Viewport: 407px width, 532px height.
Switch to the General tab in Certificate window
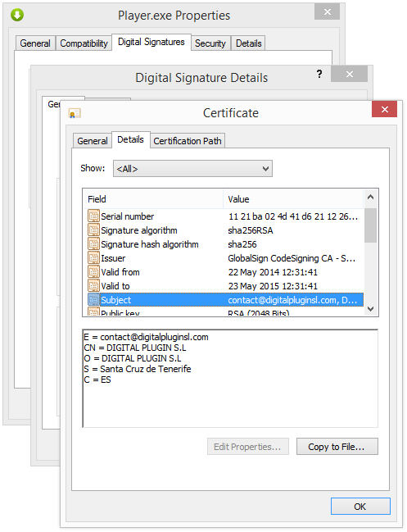tap(93, 141)
